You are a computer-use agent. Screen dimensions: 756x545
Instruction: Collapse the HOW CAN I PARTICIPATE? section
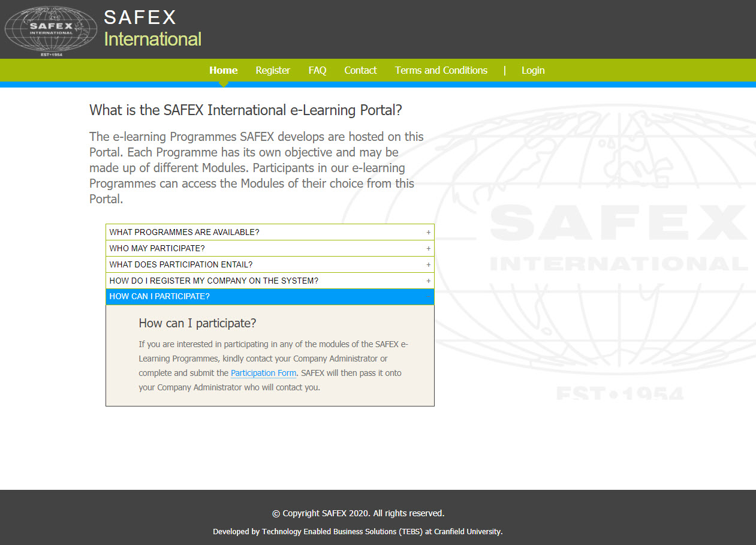pos(159,296)
